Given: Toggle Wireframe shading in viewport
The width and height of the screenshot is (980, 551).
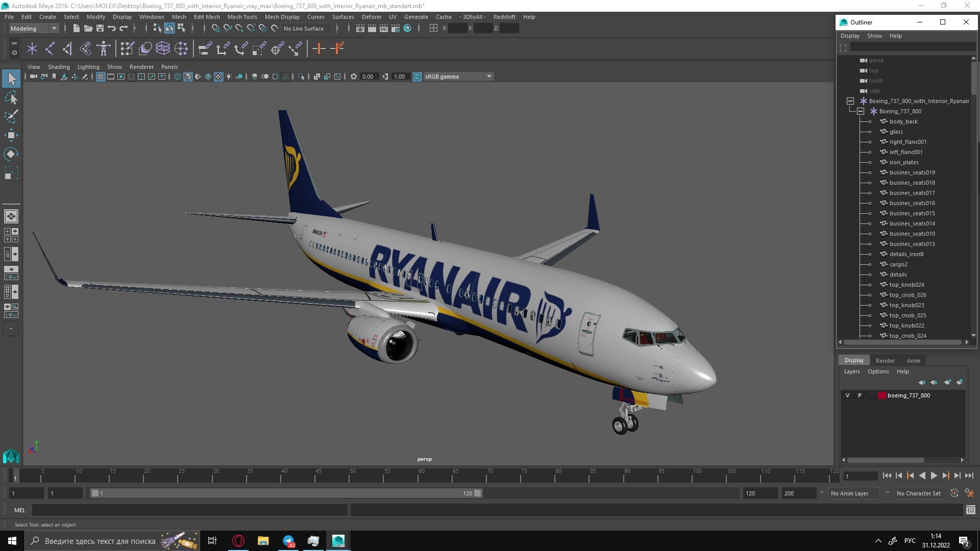Looking at the screenshot, I should pos(178,77).
